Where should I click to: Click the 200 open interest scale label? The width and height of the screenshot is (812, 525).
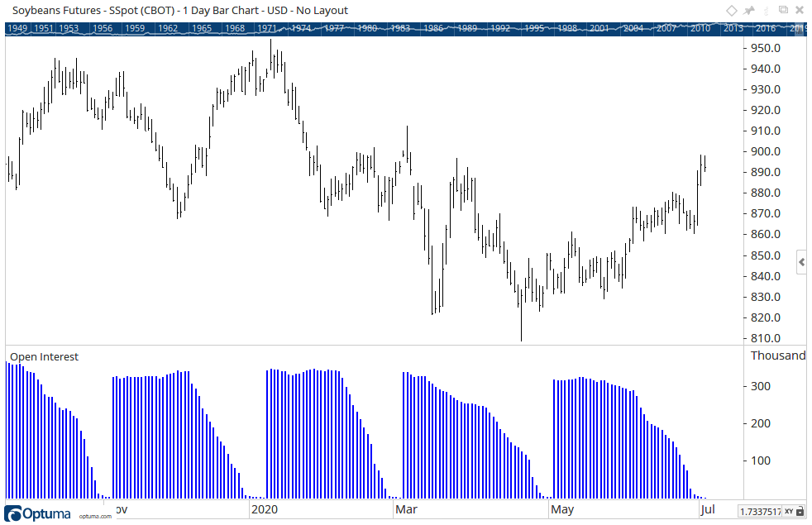click(x=761, y=423)
